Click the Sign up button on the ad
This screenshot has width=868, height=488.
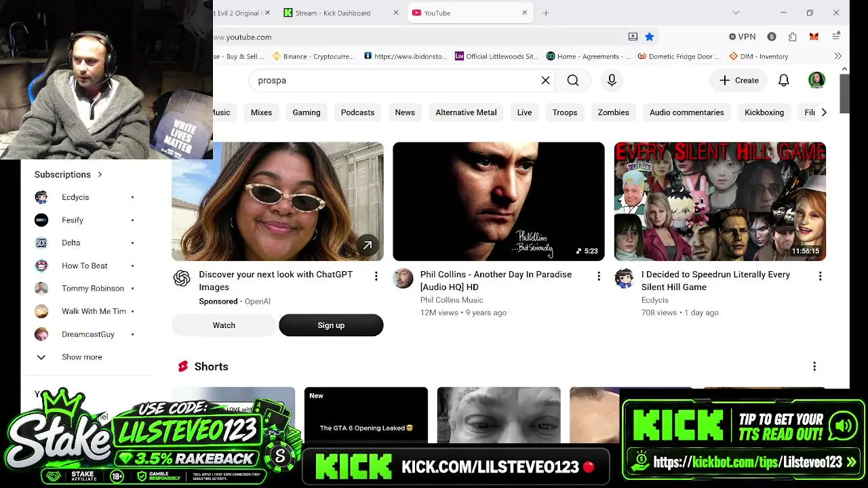point(331,325)
